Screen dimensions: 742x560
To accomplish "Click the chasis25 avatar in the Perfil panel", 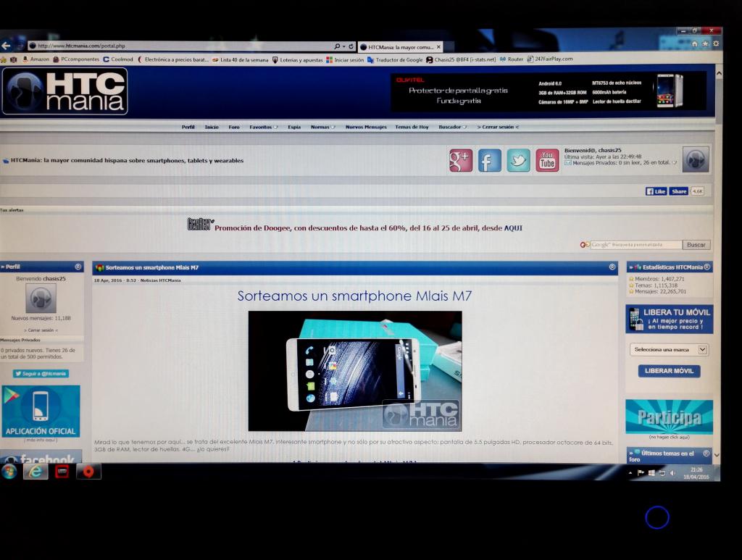I will point(41,298).
